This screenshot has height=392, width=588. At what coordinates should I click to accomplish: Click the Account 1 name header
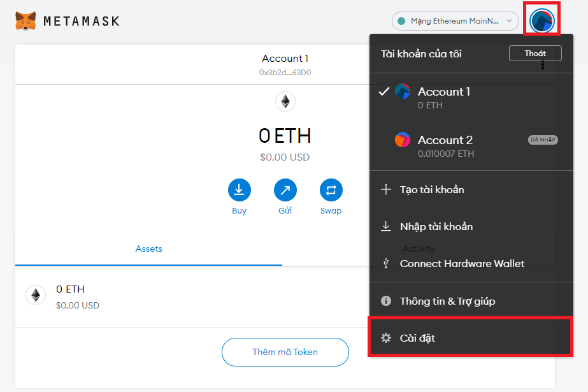tap(285, 59)
